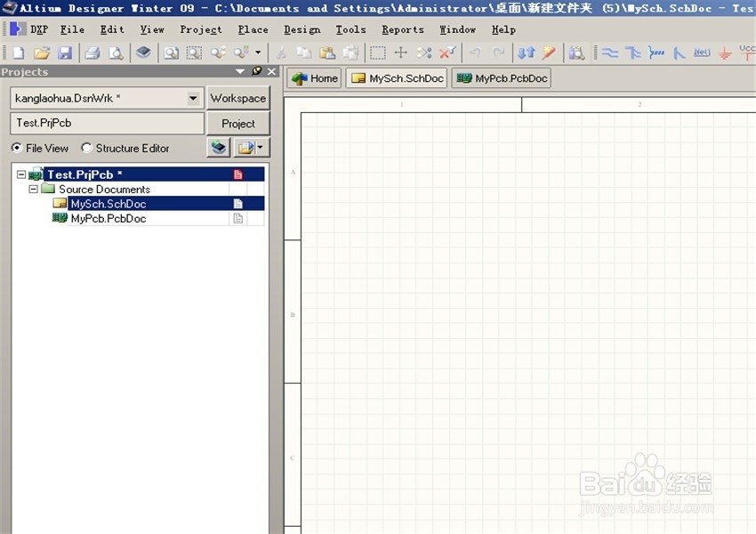Image resolution: width=756 pixels, height=534 pixels.
Task: Open a file with the folder icon
Action: [42, 53]
